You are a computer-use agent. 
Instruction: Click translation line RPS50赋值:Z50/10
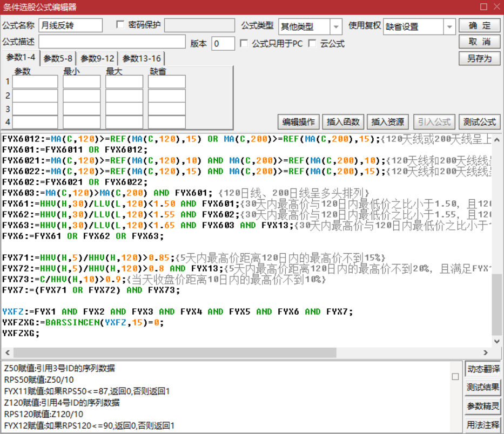(x=39, y=379)
